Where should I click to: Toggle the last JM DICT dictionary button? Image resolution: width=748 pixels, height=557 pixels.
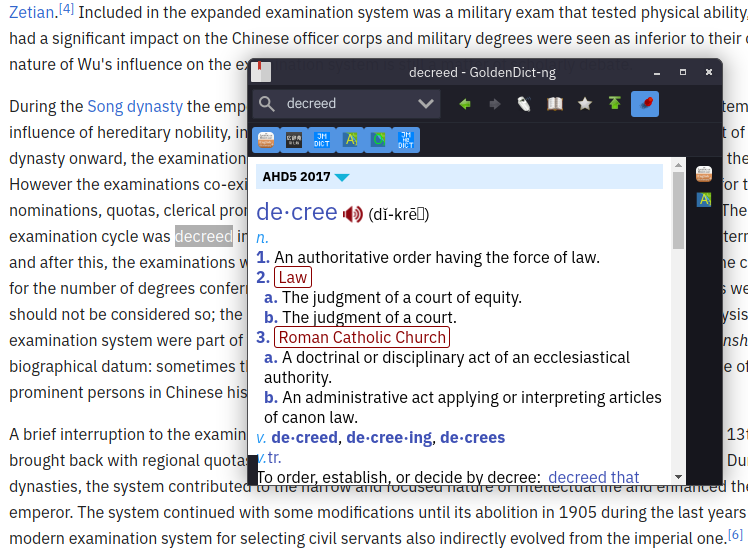405,140
